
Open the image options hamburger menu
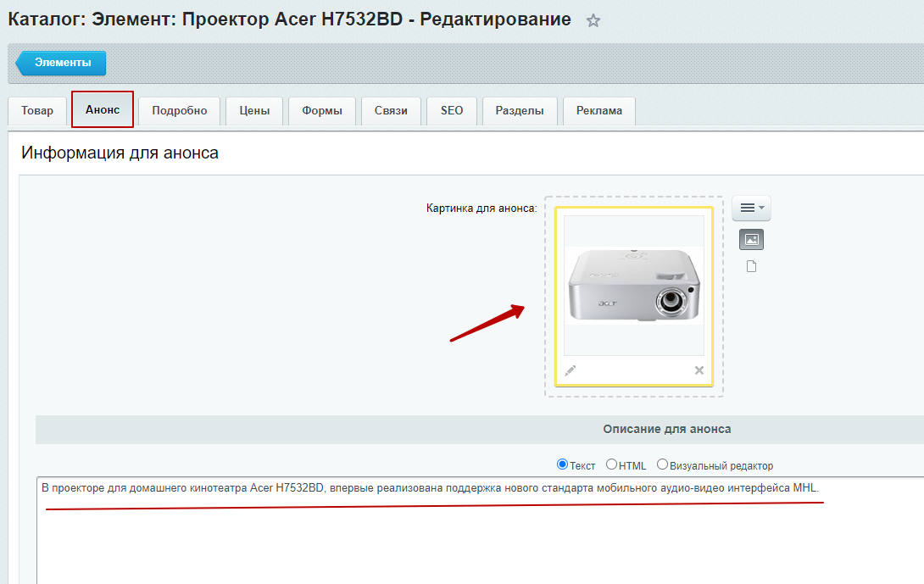pyautogui.click(x=751, y=208)
